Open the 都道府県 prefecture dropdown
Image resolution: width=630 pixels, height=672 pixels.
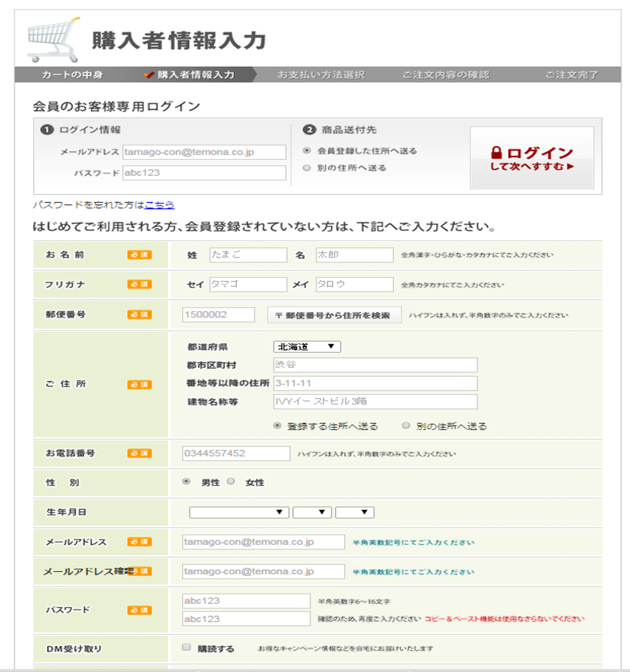coord(307,346)
